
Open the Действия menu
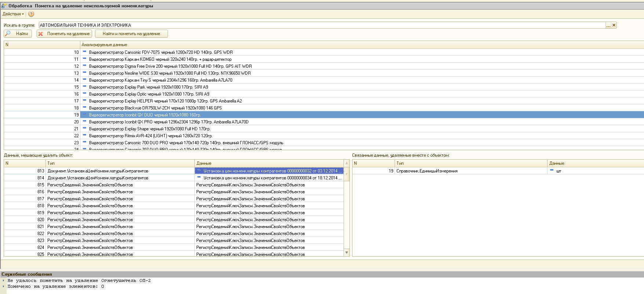tap(13, 14)
